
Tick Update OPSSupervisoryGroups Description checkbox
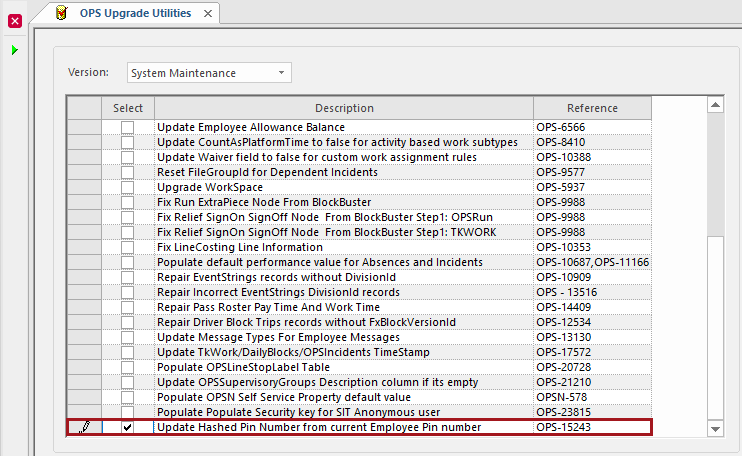[127, 382]
